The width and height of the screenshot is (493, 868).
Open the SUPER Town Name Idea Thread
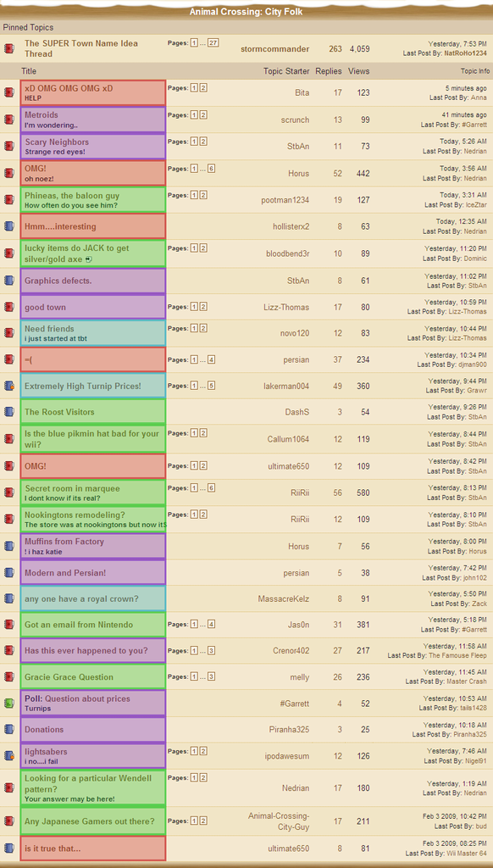(x=80, y=48)
